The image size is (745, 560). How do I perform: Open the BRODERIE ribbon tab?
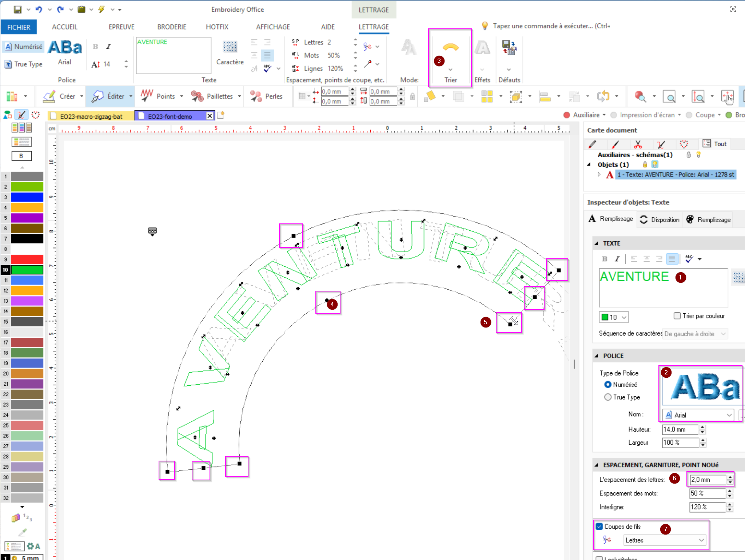172,27
